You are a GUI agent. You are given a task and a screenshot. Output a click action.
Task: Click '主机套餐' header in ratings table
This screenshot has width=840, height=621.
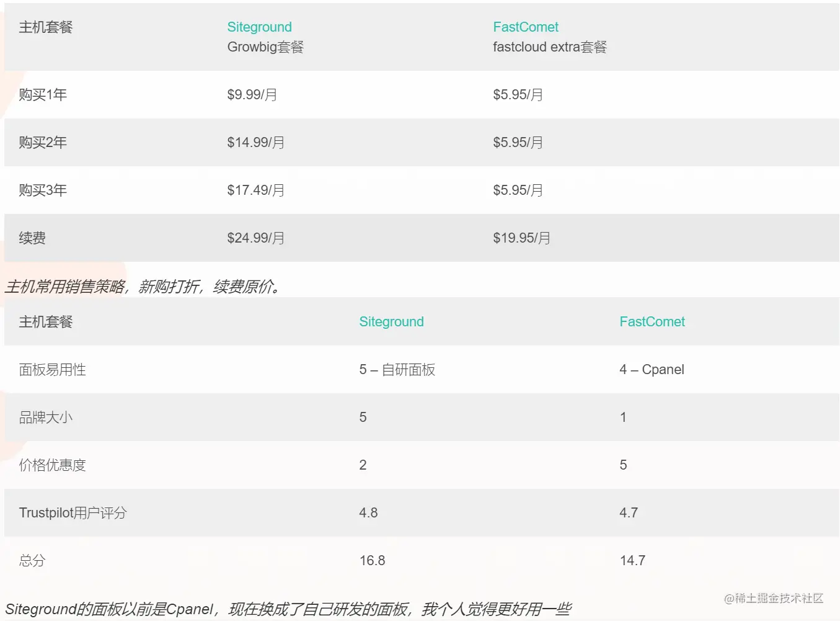[x=46, y=322]
